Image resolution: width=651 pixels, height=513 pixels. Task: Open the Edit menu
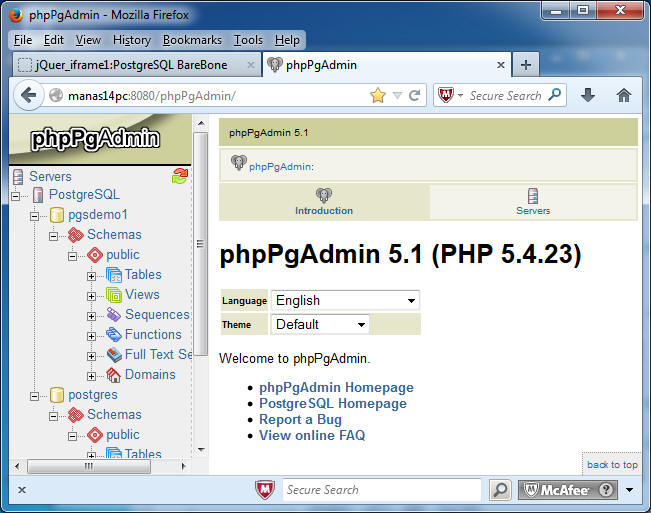(54, 40)
